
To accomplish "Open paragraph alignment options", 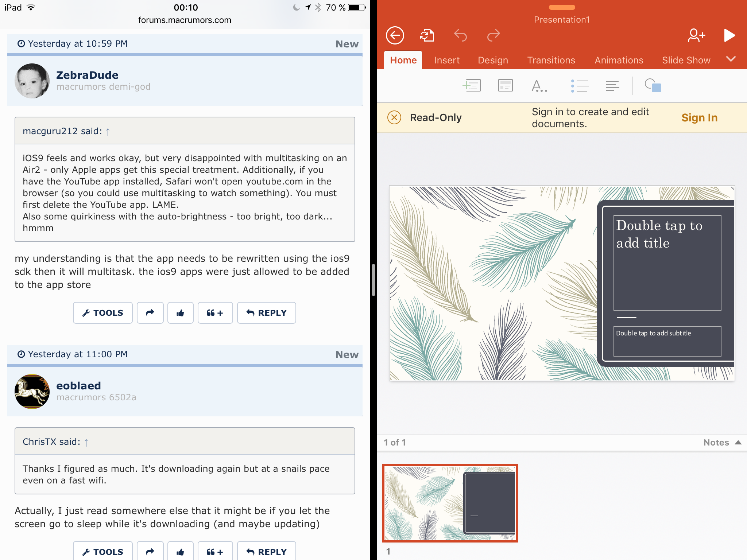I will click(x=612, y=86).
